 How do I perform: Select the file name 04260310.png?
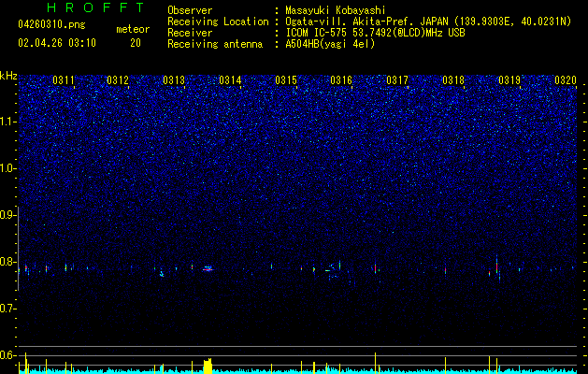51,24
